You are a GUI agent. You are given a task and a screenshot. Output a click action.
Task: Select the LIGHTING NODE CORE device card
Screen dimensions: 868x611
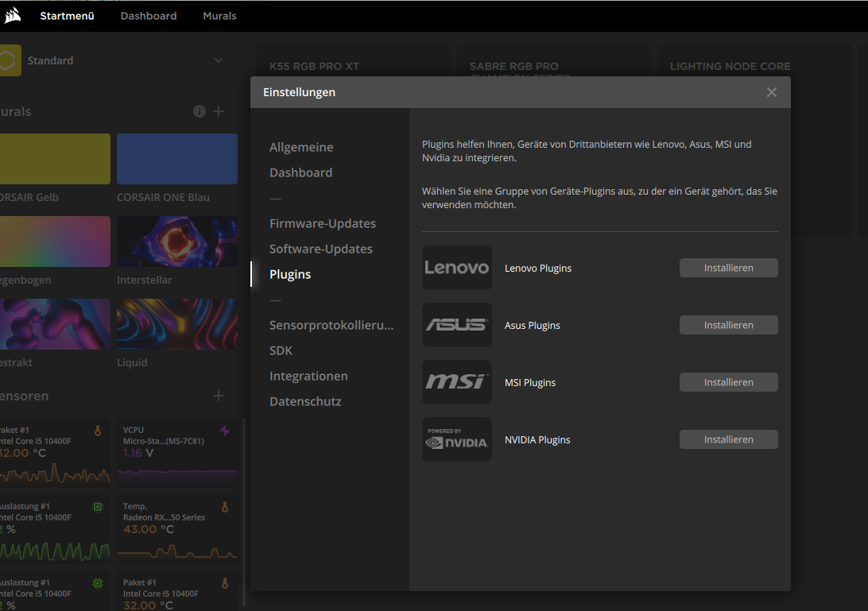click(754, 61)
